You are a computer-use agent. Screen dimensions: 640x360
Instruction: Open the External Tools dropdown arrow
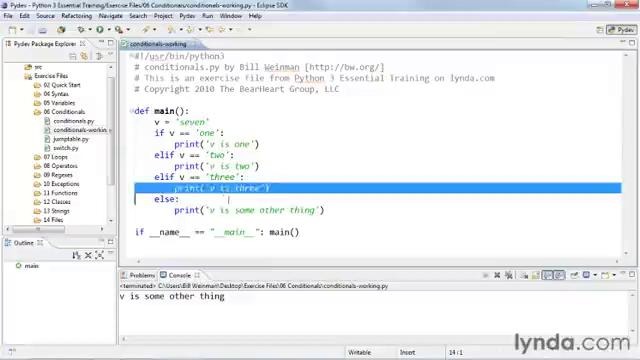pyautogui.click(x=128, y=30)
